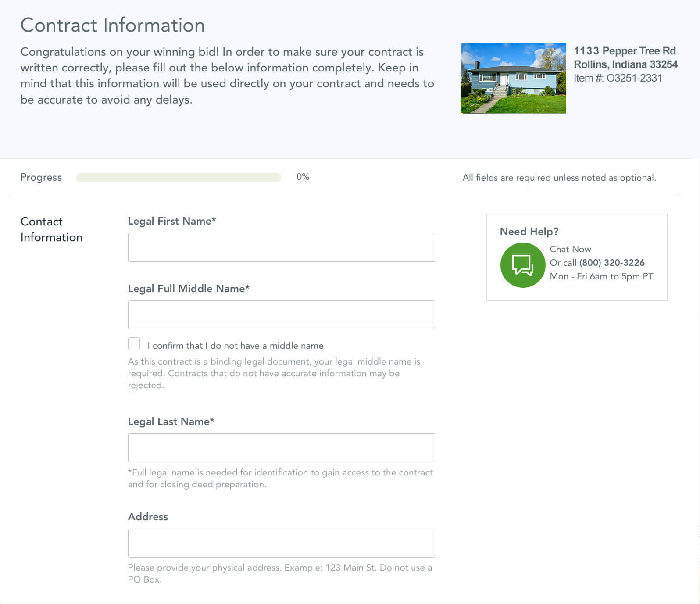This screenshot has width=700, height=604.
Task: Select the Address field label
Action: coord(148,517)
